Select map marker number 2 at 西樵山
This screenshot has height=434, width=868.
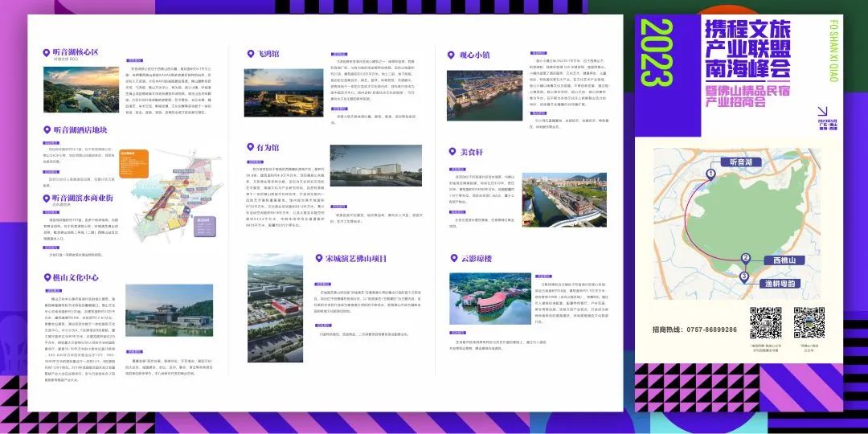click(746, 259)
